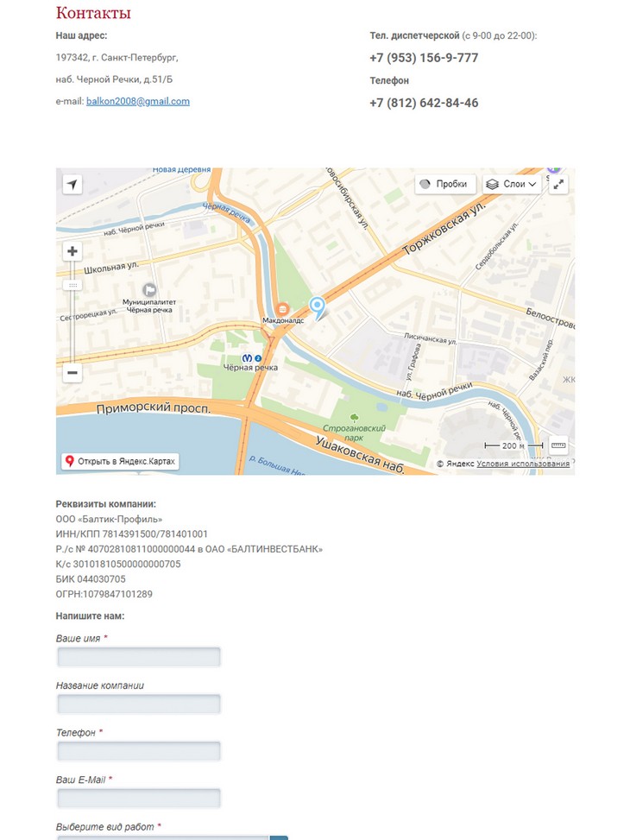Open the Выберите вид работ dropdown
630x840 pixels.
172,837
